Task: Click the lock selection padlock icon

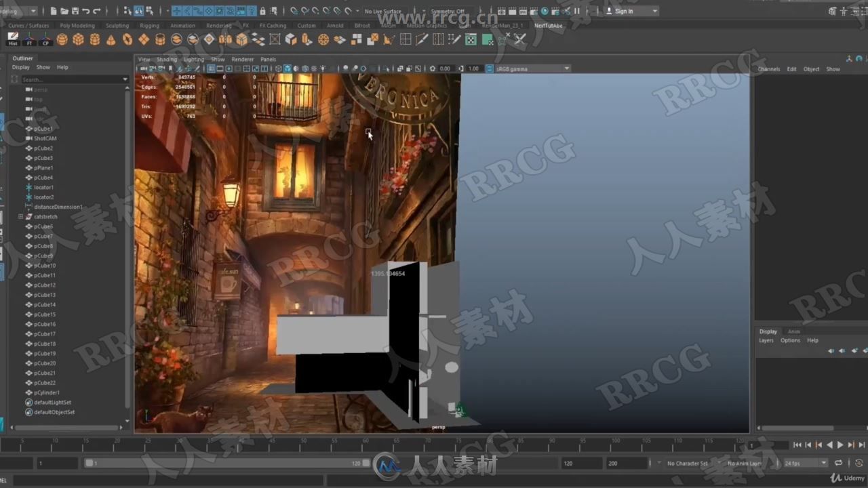Action: point(262,11)
